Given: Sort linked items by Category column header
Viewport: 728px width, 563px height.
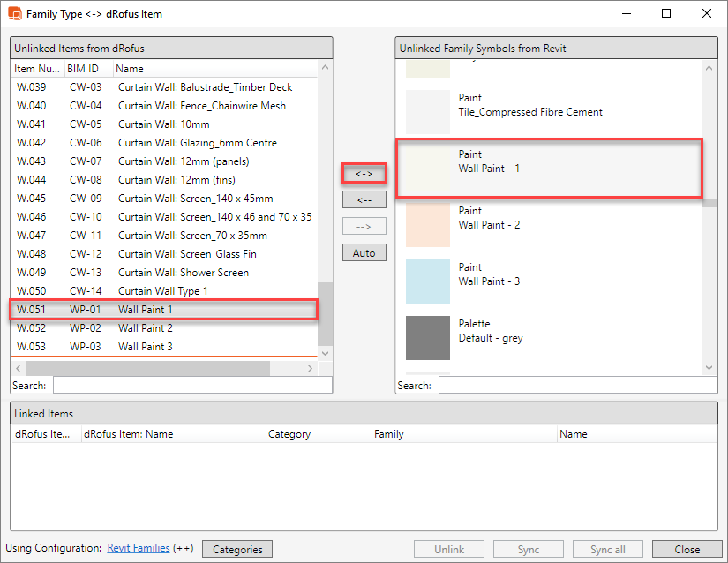Looking at the screenshot, I should click(x=318, y=434).
